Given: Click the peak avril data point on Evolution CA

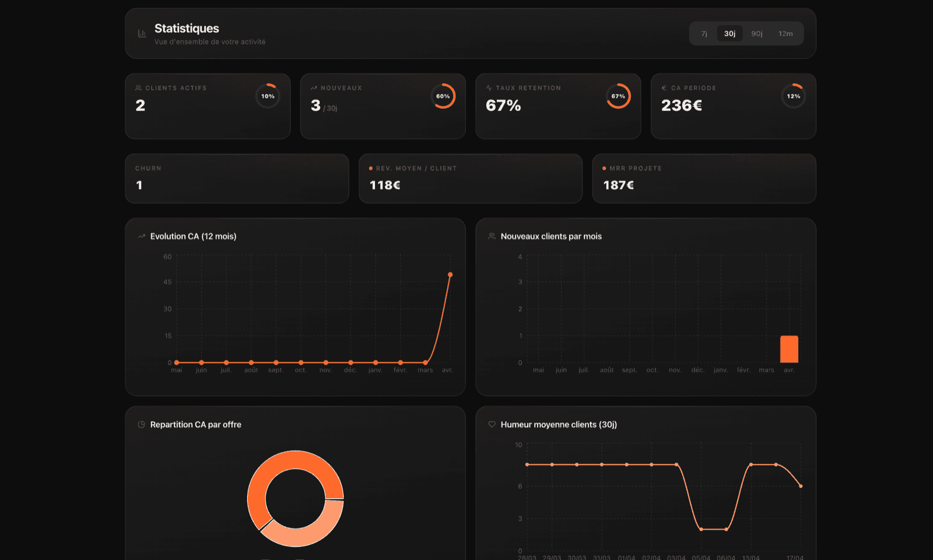Looking at the screenshot, I should pos(451,274).
